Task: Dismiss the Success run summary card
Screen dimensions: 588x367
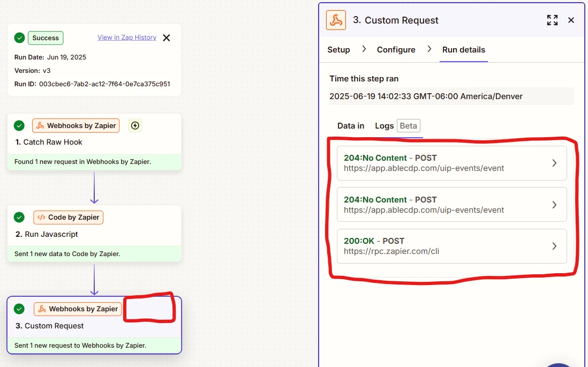Action: coord(167,38)
